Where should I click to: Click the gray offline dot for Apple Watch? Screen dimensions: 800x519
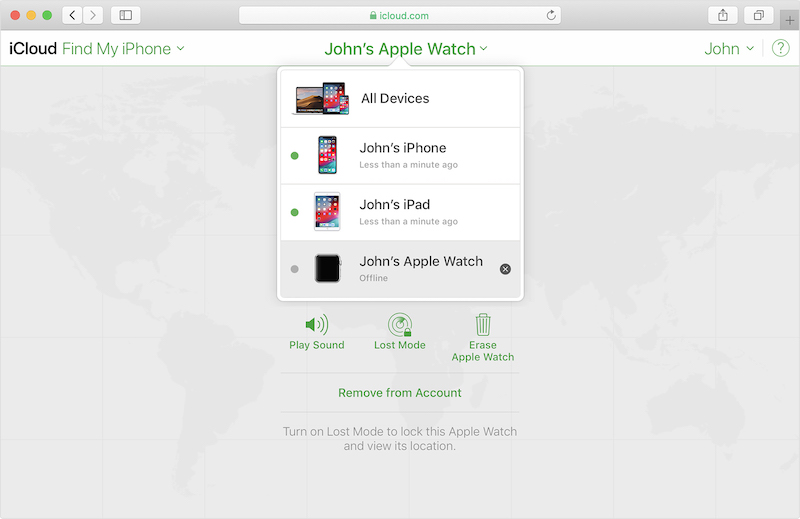tap(294, 269)
